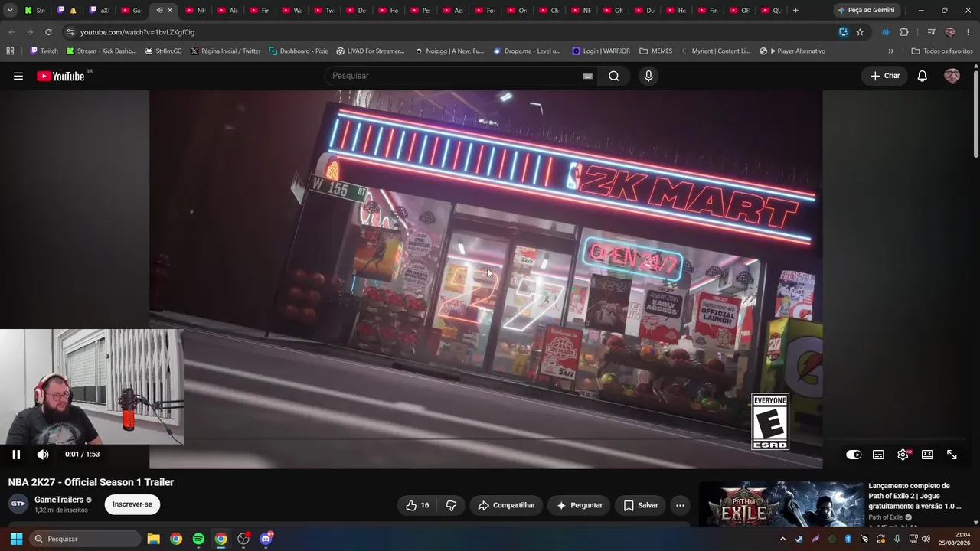This screenshot has height=551, width=980.
Task: Open the GameTrailers channel name link
Action: (x=59, y=500)
